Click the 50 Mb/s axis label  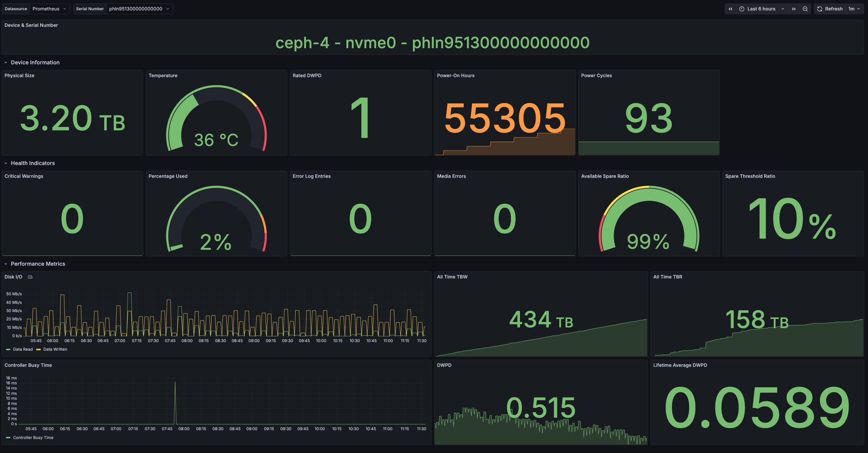click(14, 294)
